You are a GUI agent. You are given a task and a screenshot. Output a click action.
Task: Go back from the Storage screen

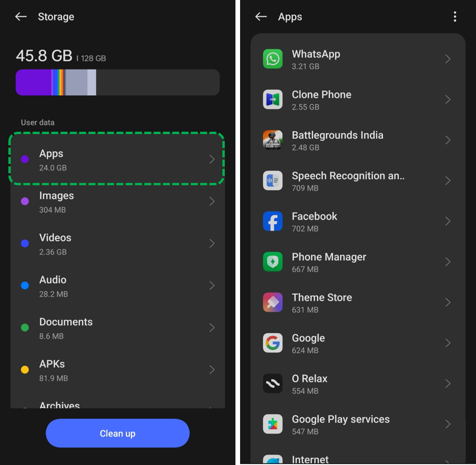pos(21,17)
